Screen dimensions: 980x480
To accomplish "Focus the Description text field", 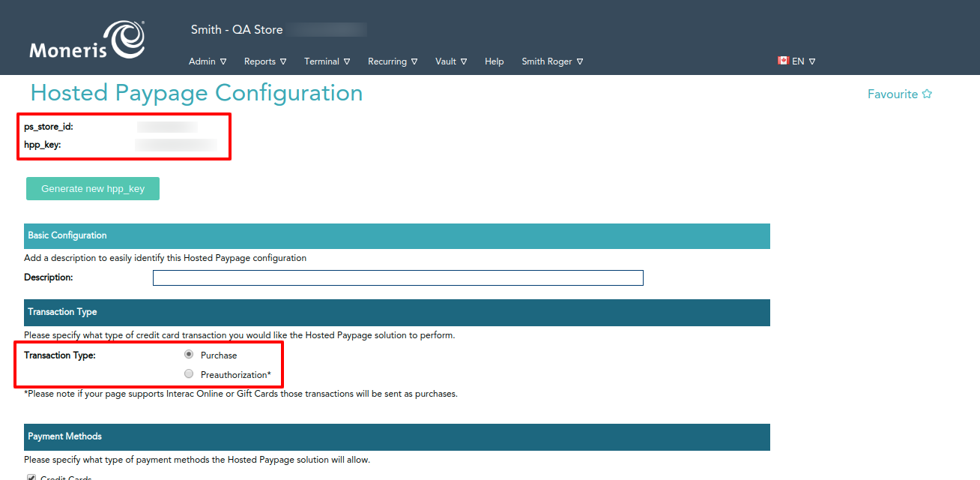I will pyautogui.click(x=398, y=277).
